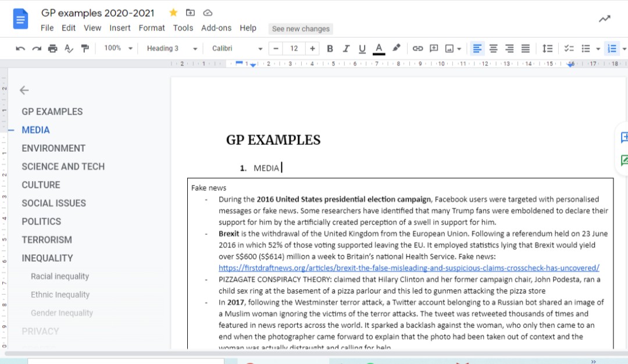Screen dimensions: 628x364
Task: Select the Spelling and grammar check icon
Action: 69,48
